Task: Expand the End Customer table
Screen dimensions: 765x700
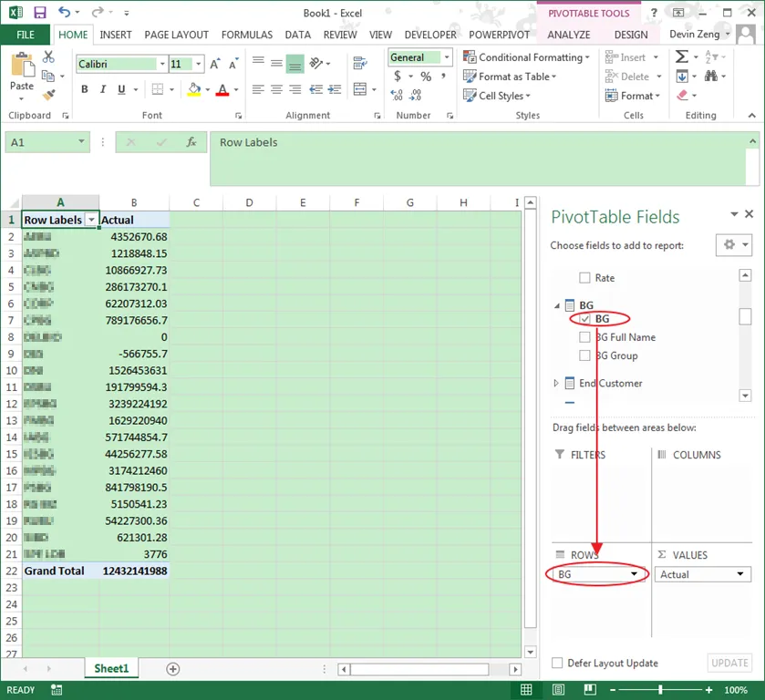Action: tap(556, 384)
